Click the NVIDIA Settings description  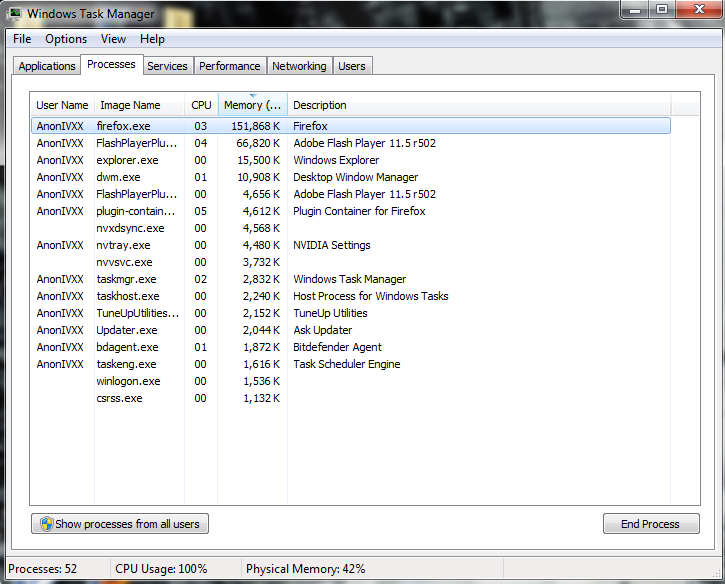click(x=332, y=245)
